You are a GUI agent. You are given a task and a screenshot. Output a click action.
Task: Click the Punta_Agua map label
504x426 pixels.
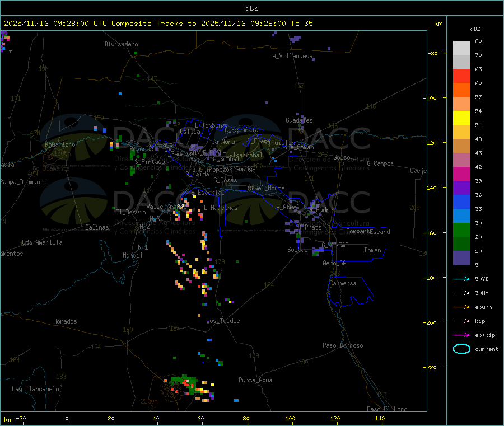pyautogui.click(x=255, y=380)
